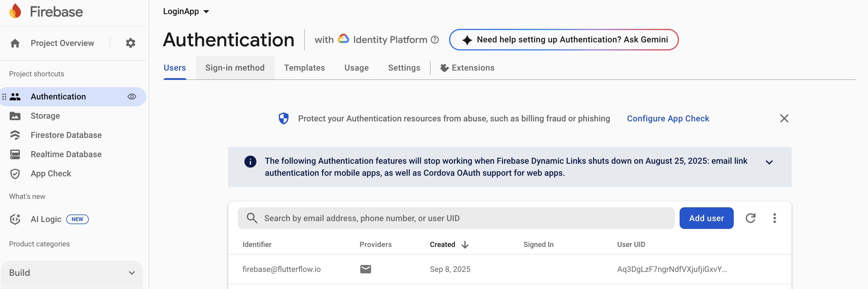The image size is (868, 289).
Task: Follow the Configure App Check link
Action: tap(668, 118)
